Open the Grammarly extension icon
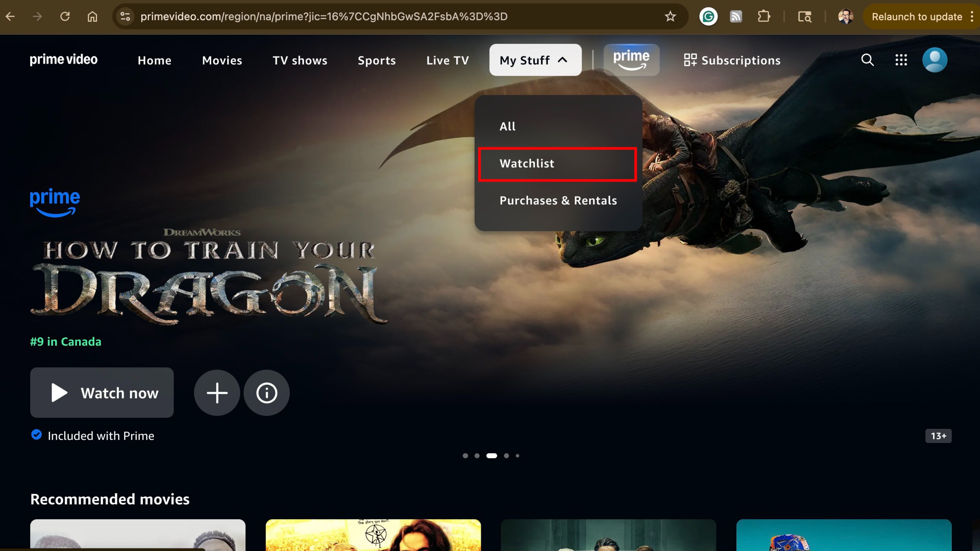 [x=708, y=16]
